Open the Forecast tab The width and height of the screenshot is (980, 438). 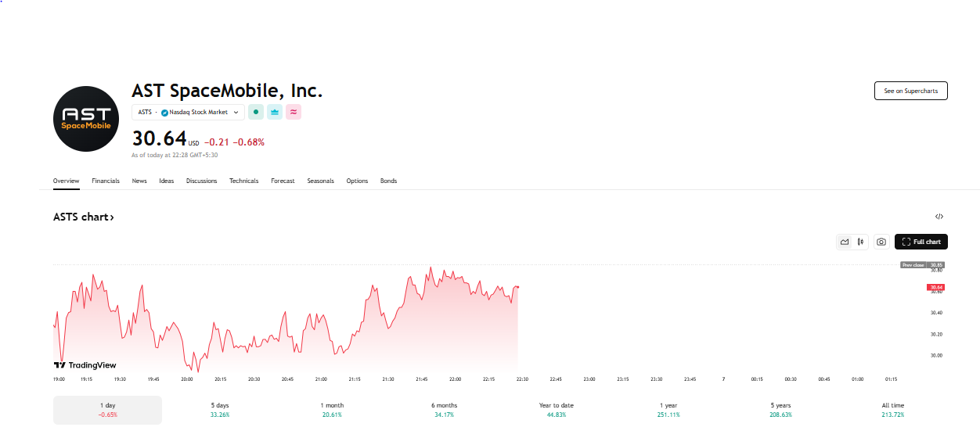pyautogui.click(x=283, y=181)
